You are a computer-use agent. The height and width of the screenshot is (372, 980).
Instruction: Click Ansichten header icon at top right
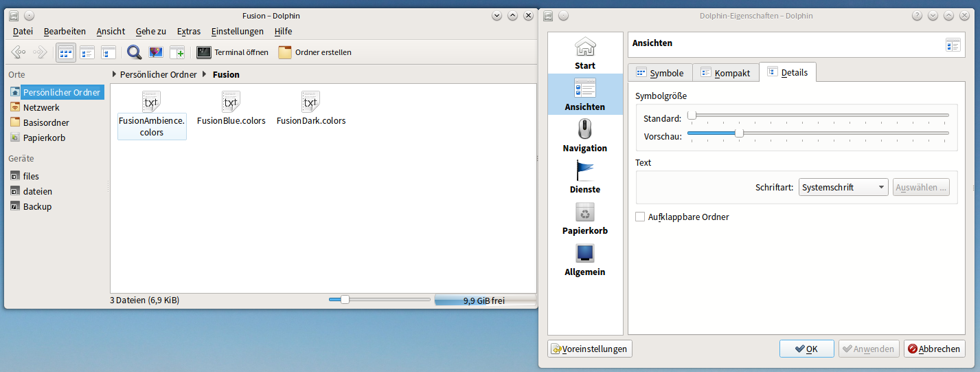click(x=953, y=45)
